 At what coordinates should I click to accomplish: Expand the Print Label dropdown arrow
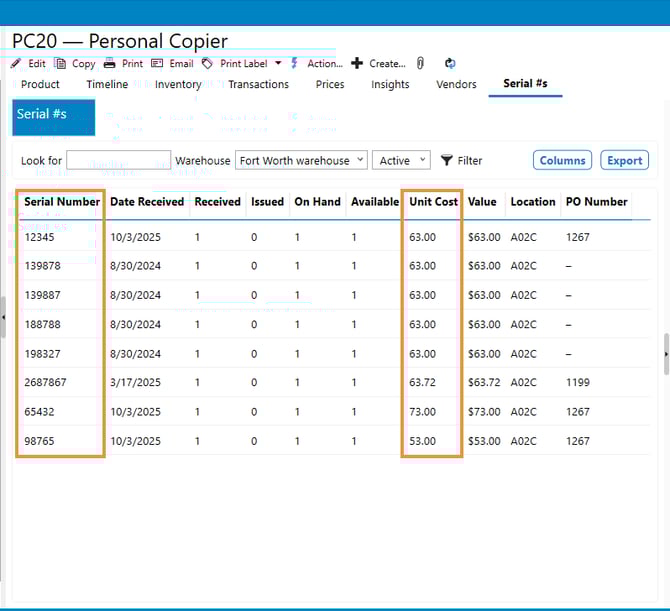(278, 63)
